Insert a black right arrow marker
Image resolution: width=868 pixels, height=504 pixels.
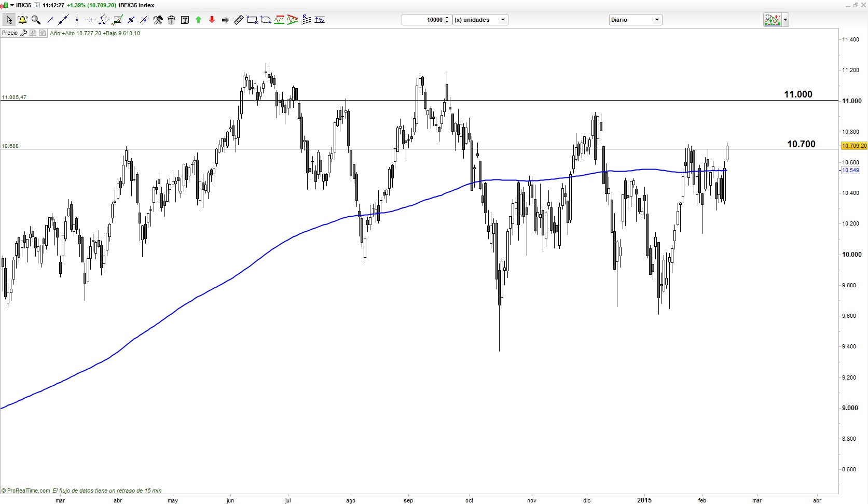(x=225, y=20)
